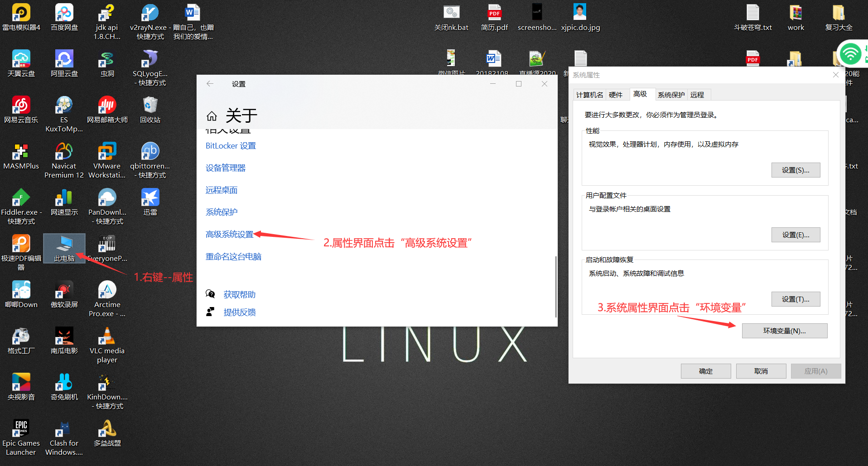Click 重命名这台电脑 link
The image size is (868, 466).
click(233, 257)
